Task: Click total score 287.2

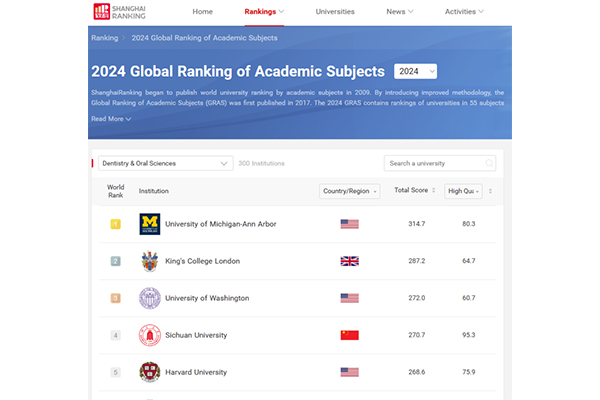Action: (x=416, y=261)
